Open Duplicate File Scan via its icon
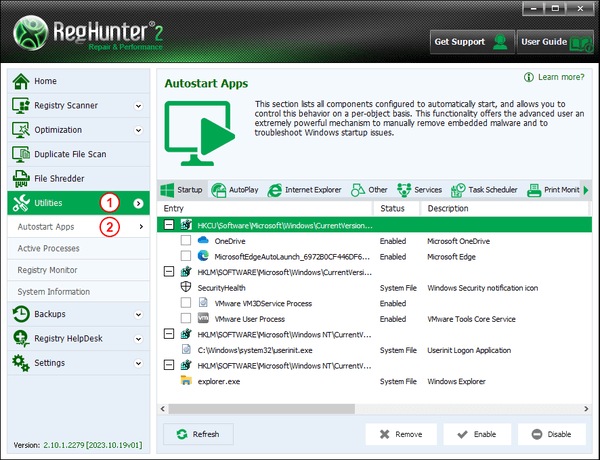Image resolution: width=600 pixels, height=460 pixels. click(21, 154)
